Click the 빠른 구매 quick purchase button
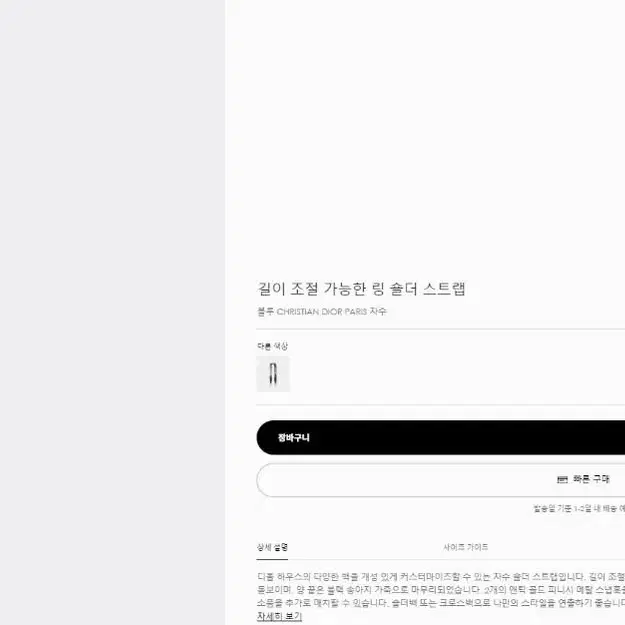 440,480
